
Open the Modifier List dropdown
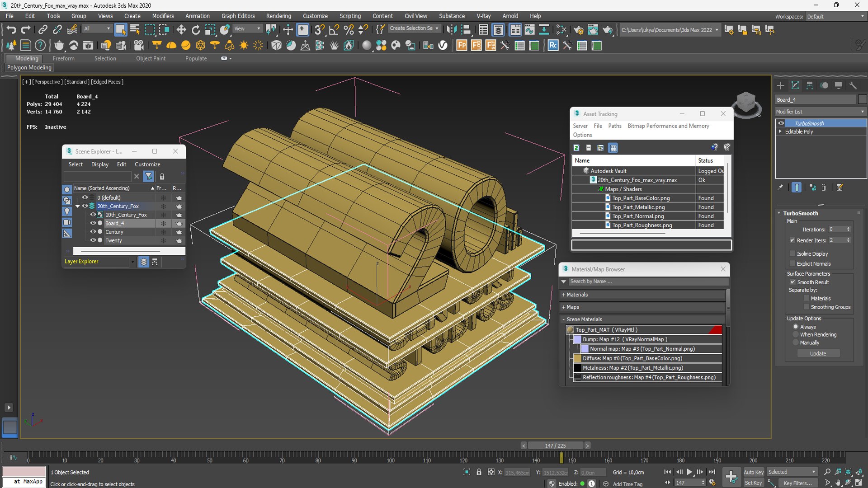pyautogui.click(x=820, y=112)
